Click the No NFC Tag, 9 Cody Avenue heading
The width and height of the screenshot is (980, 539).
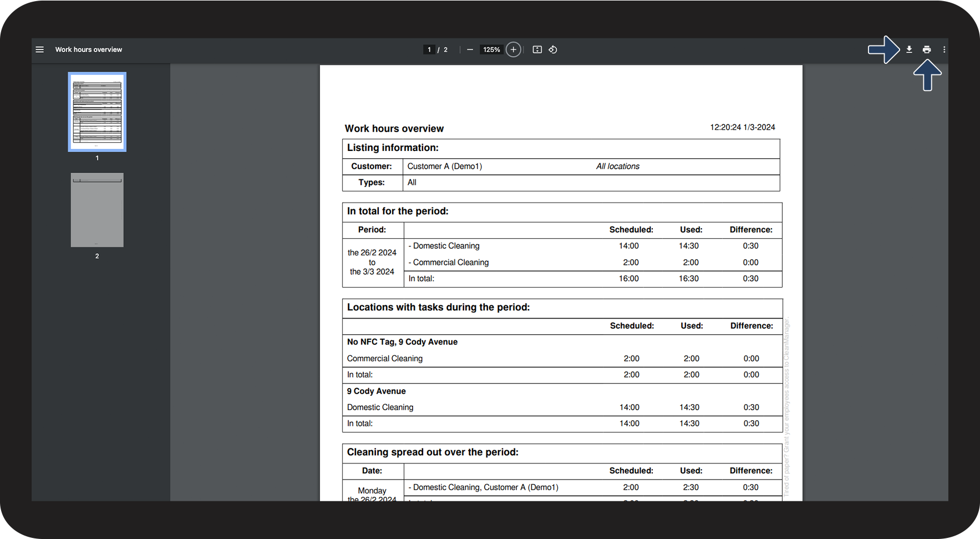[x=402, y=342]
